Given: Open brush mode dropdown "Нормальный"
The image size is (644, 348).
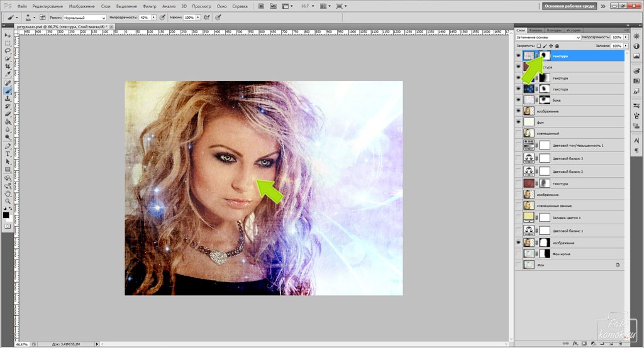Looking at the screenshot, I should pyautogui.click(x=86, y=18).
